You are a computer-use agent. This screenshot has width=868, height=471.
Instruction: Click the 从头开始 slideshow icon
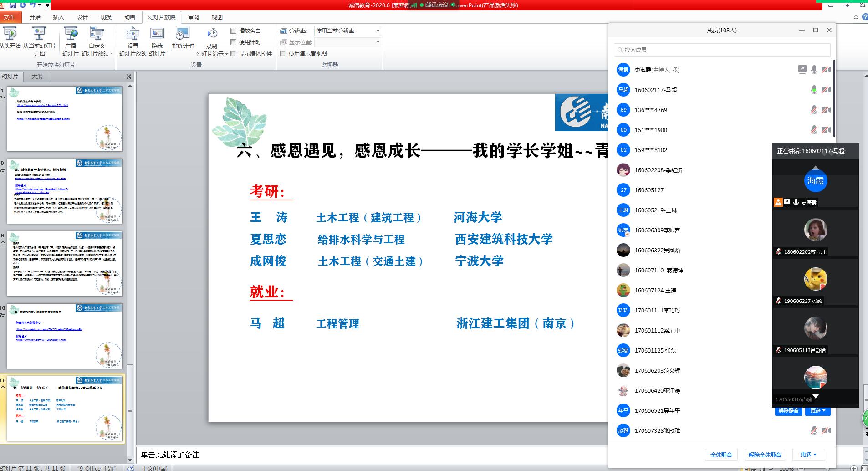click(10, 34)
